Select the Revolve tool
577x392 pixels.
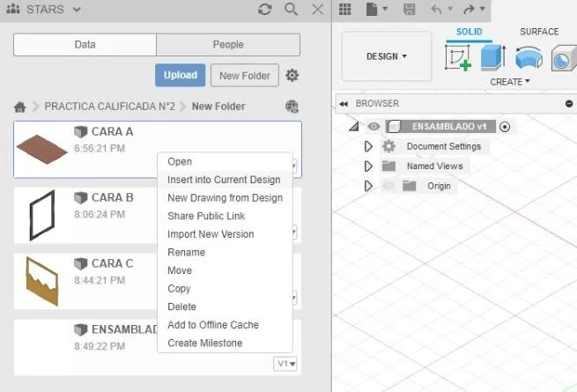[x=529, y=57]
